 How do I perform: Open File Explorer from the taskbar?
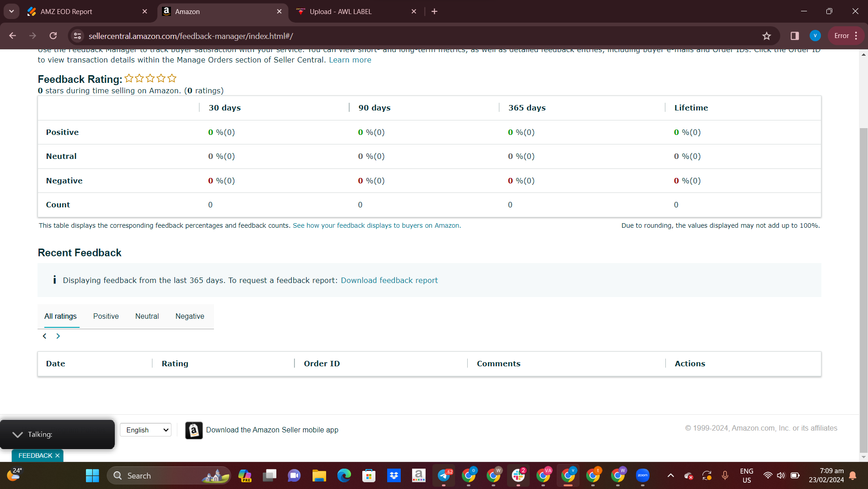point(319,475)
